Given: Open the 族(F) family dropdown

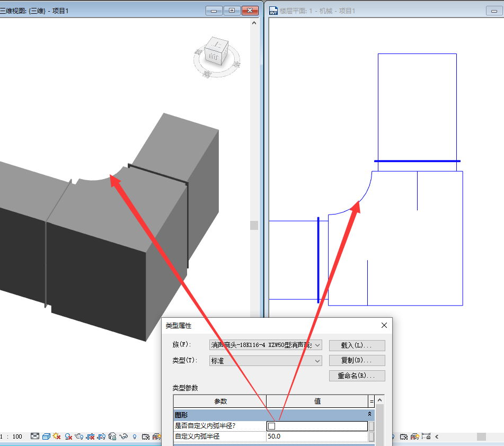Looking at the screenshot, I should [317, 345].
